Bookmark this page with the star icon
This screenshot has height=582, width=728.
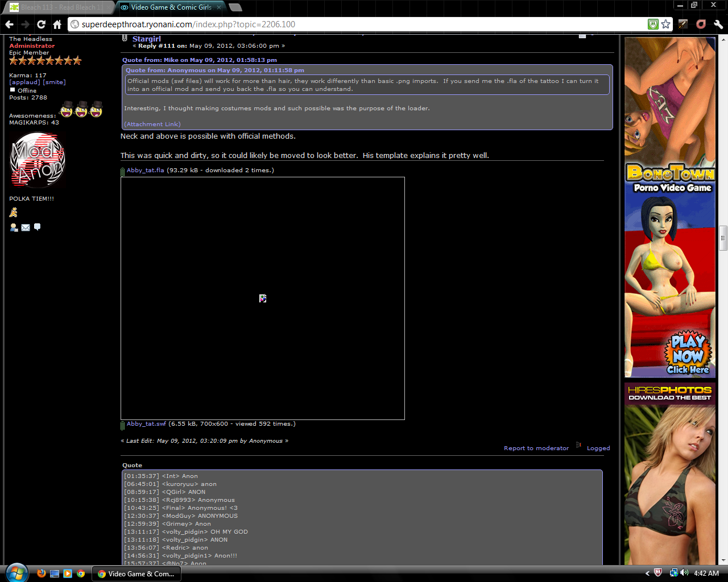click(665, 24)
